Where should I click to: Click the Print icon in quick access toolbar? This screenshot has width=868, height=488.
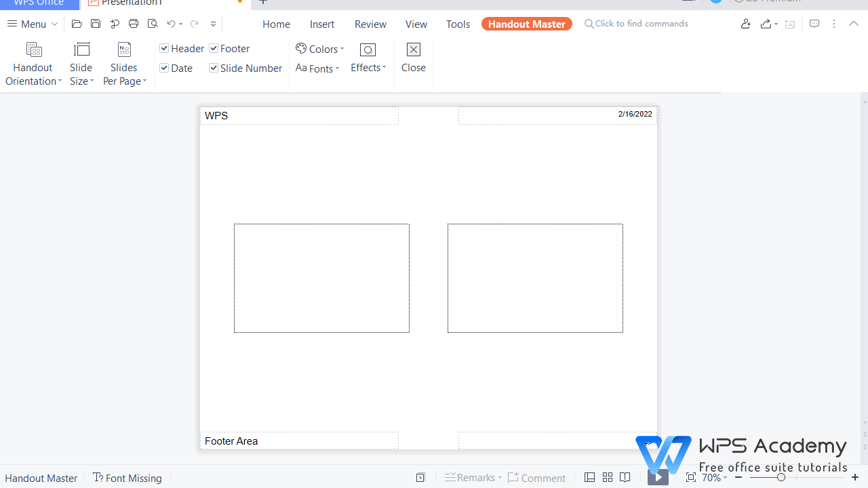[x=133, y=23]
